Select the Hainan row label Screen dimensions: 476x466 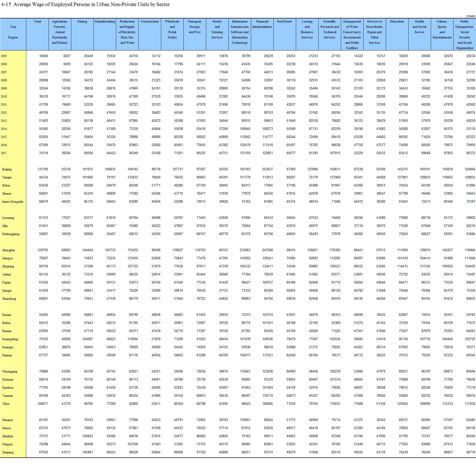click(x=7, y=355)
